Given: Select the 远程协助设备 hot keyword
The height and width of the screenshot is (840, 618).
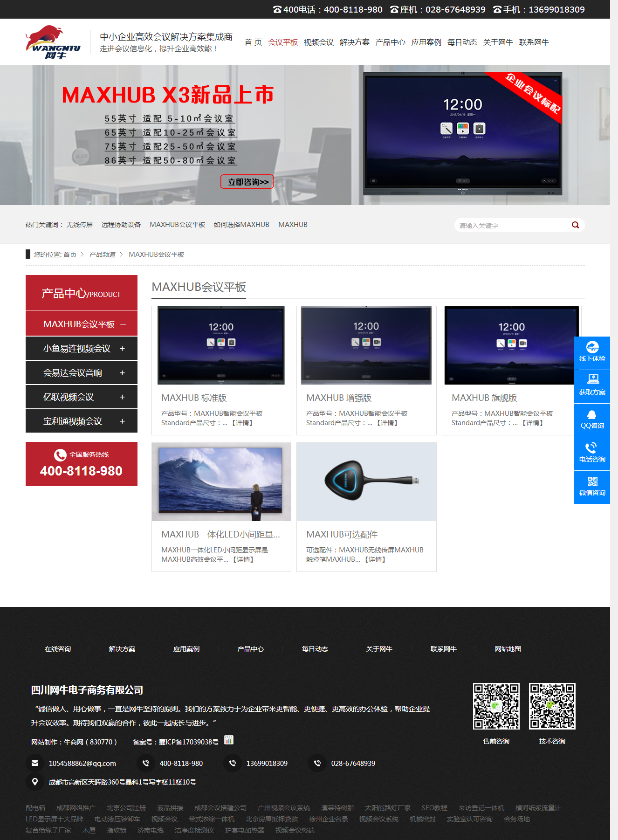Looking at the screenshot, I should [121, 225].
